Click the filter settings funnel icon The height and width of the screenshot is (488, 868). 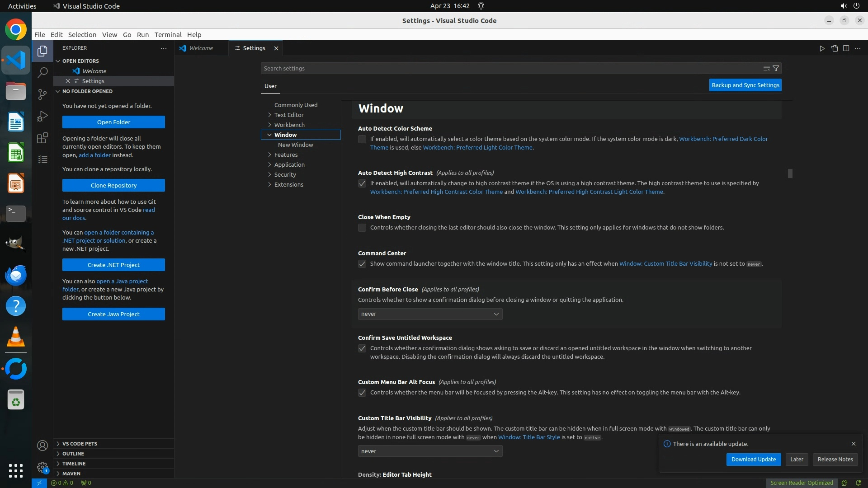click(x=776, y=68)
